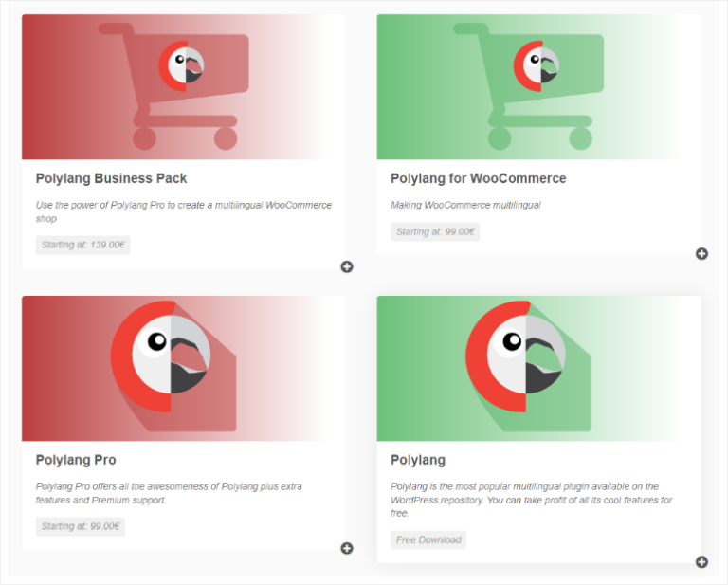
Task: Click plus icon on Polylang Pro card
Action: pyautogui.click(x=347, y=548)
